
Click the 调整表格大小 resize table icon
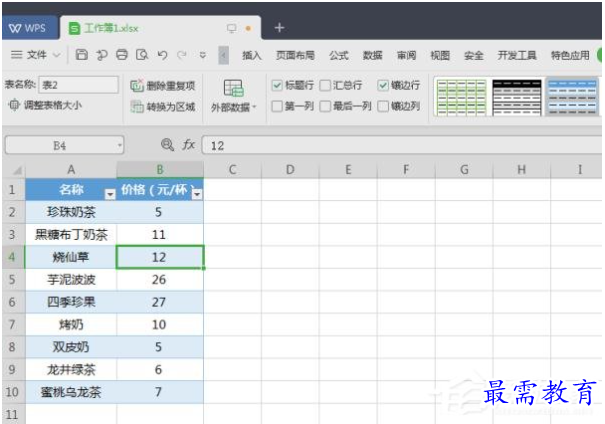click(14, 105)
